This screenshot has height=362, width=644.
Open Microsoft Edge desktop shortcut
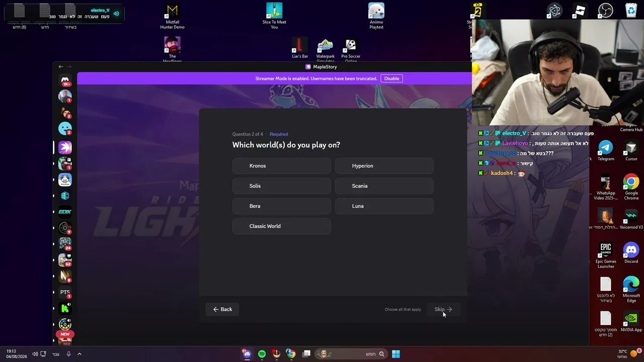pyautogui.click(x=631, y=290)
